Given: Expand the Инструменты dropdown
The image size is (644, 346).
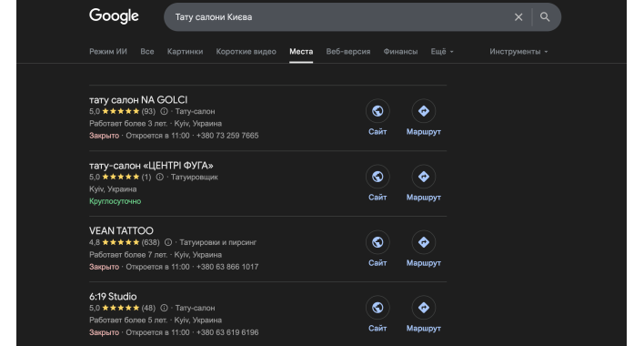Looking at the screenshot, I should coord(518,51).
